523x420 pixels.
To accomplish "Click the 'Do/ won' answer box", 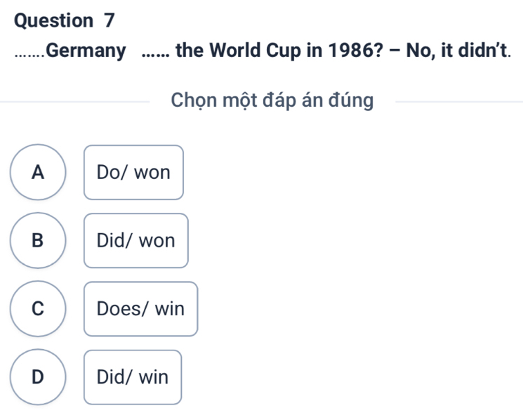I will (133, 172).
